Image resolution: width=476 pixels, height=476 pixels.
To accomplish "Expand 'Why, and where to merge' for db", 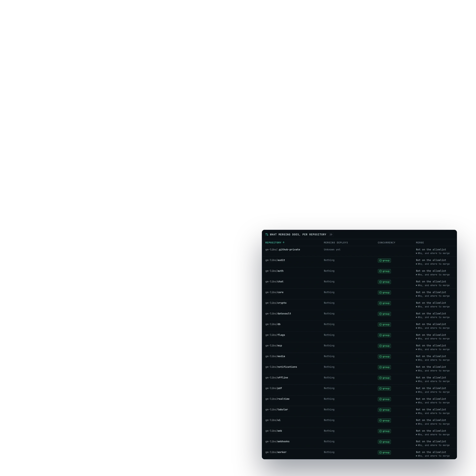I will pyautogui.click(x=433, y=328).
